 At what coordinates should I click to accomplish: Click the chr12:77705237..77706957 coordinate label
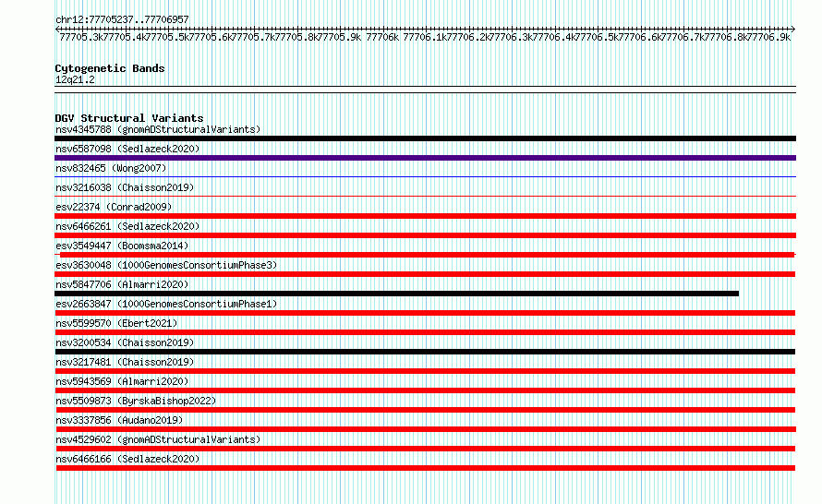[x=122, y=19]
